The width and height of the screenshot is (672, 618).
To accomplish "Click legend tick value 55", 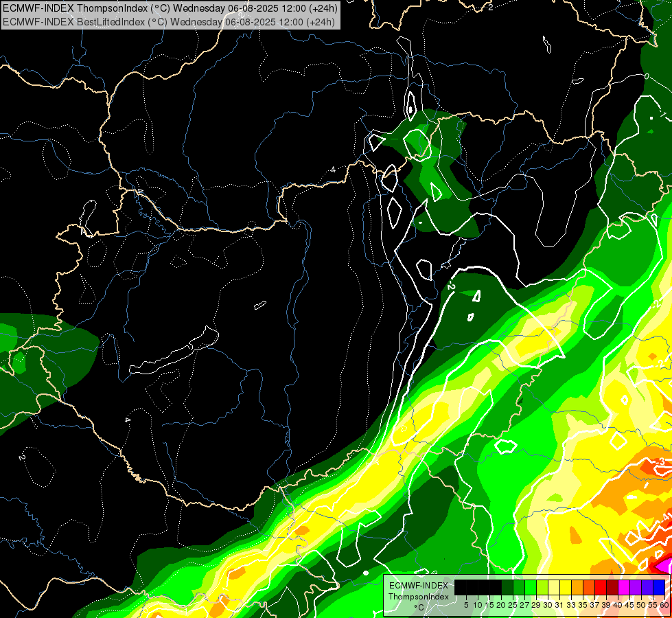I will click(x=653, y=605).
